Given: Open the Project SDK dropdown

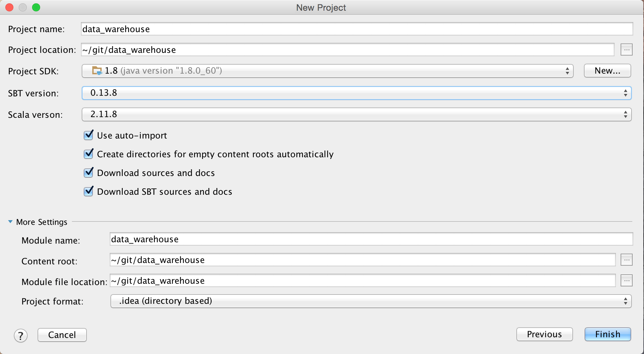Looking at the screenshot, I should 327,71.
